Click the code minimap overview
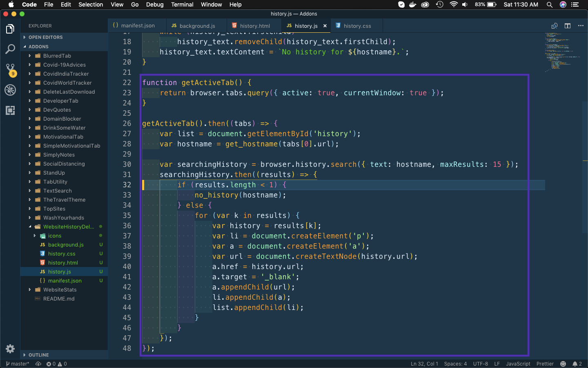This screenshot has height=368, width=588. (x=563, y=52)
